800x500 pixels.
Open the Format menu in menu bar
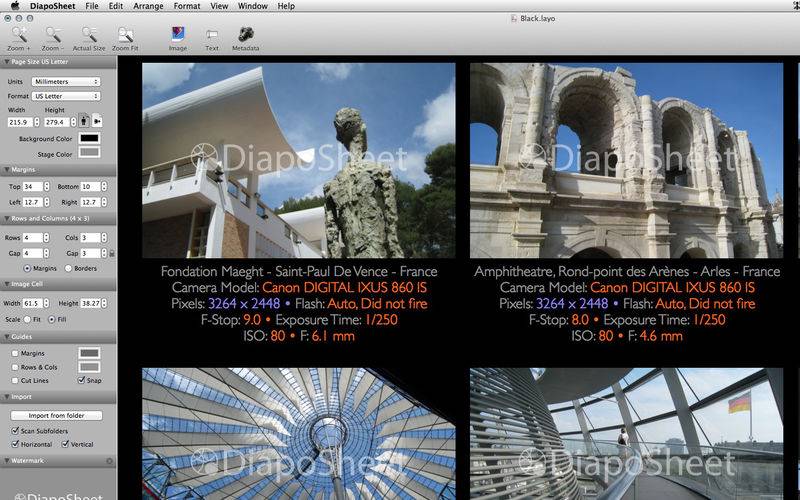(x=186, y=6)
